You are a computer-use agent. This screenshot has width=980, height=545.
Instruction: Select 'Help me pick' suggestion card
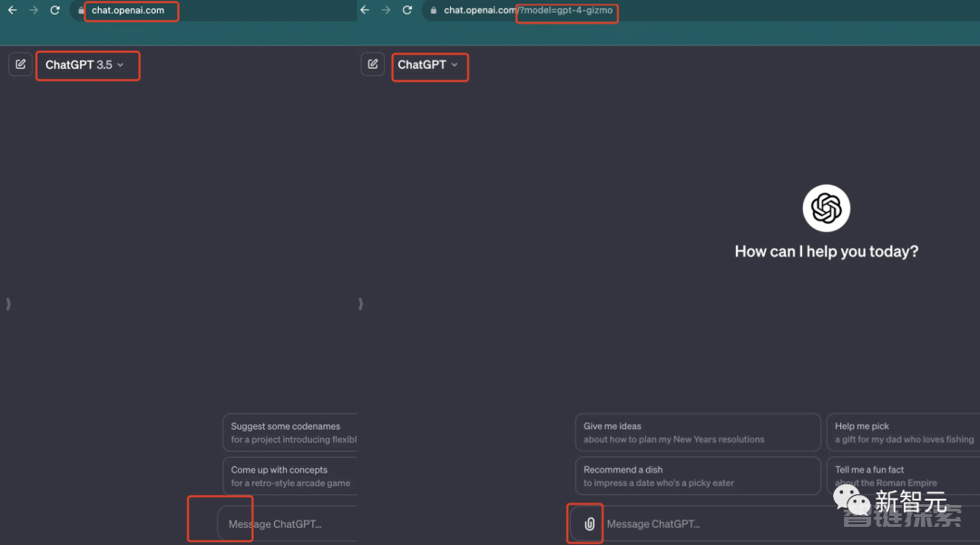coord(903,432)
